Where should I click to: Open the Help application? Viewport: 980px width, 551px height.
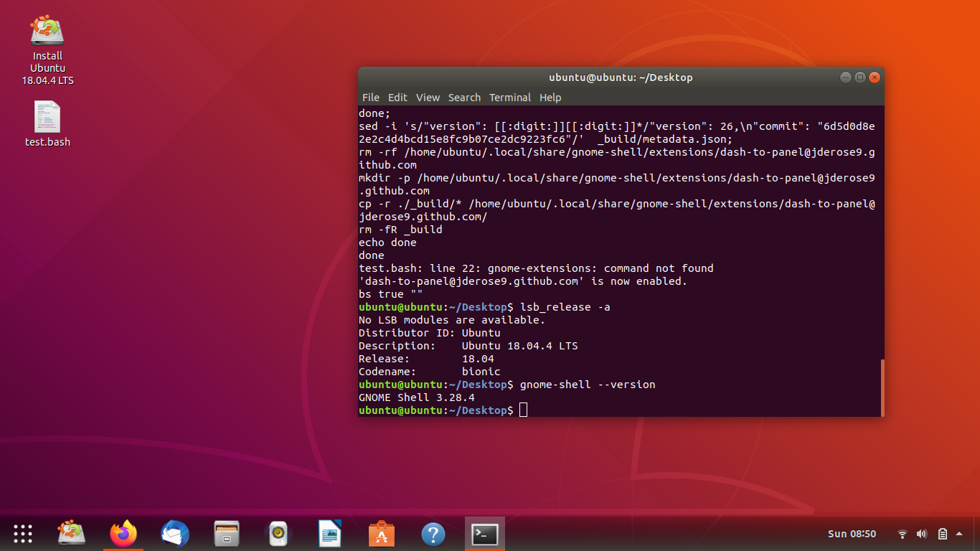coord(433,533)
